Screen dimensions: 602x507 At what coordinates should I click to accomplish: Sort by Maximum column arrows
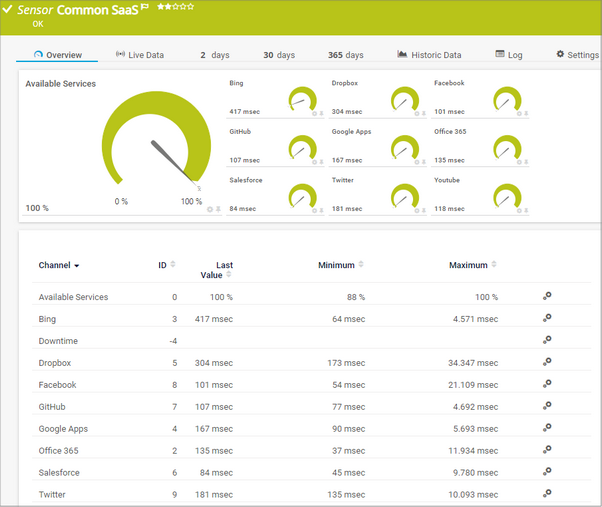coord(495,265)
